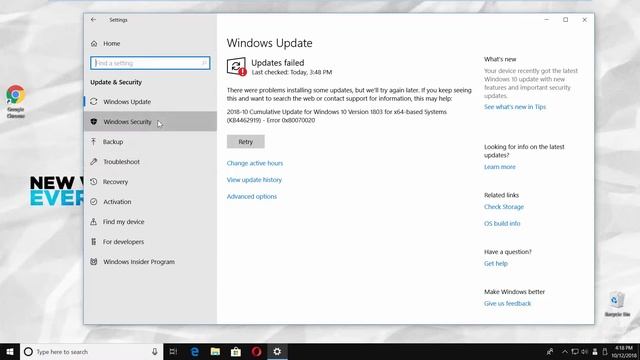
Task: Click the Activation checkmark icon
Action: pos(93,202)
